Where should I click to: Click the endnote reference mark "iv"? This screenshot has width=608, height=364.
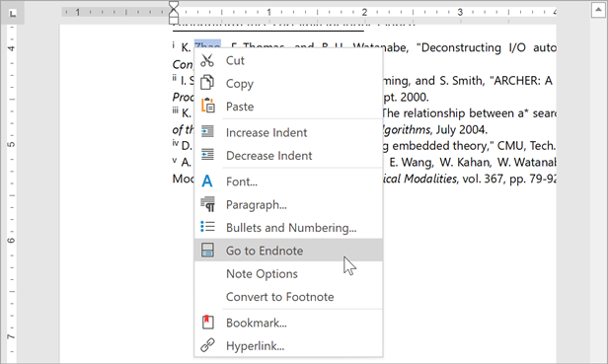pyautogui.click(x=176, y=143)
